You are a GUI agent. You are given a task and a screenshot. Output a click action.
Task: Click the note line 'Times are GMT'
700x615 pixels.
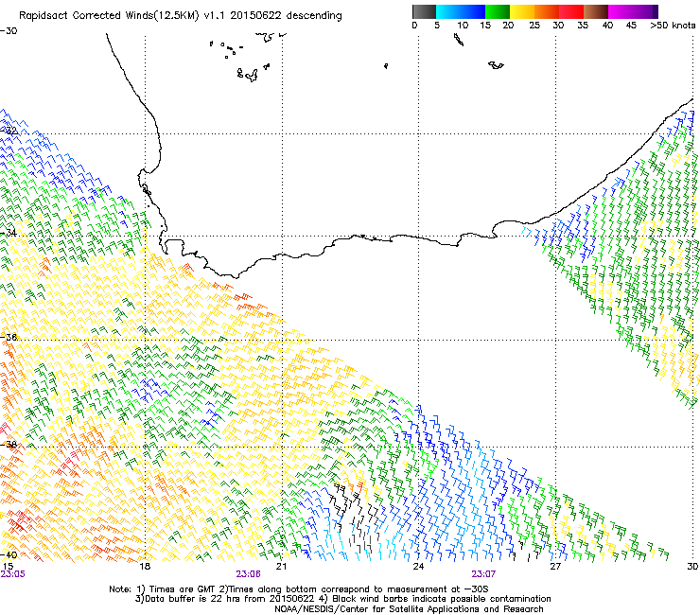tap(183, 589)
